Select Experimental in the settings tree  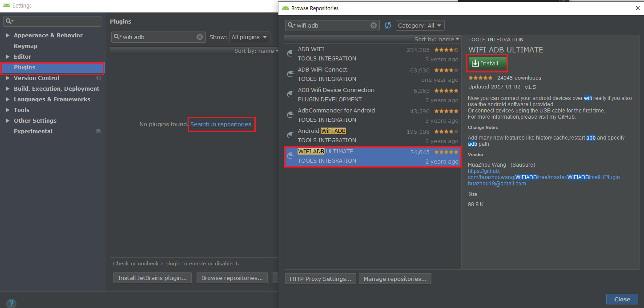click(x=33, y=132)
